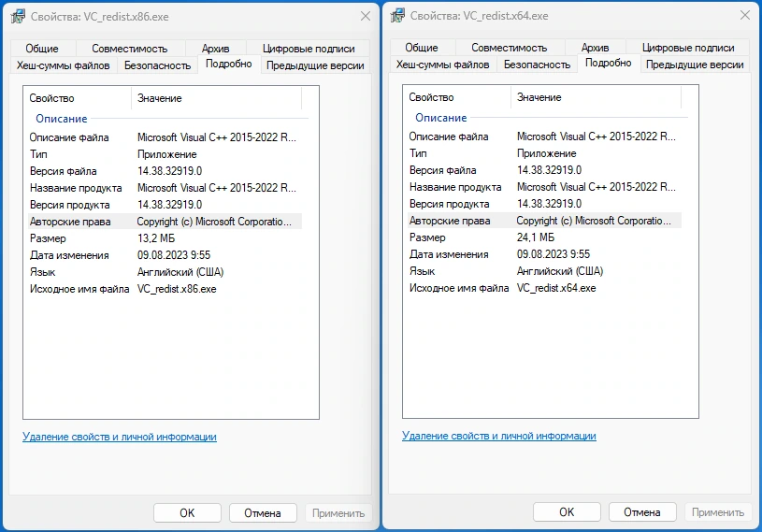Switch to Архив tab in x86 window

click(215, 49)
